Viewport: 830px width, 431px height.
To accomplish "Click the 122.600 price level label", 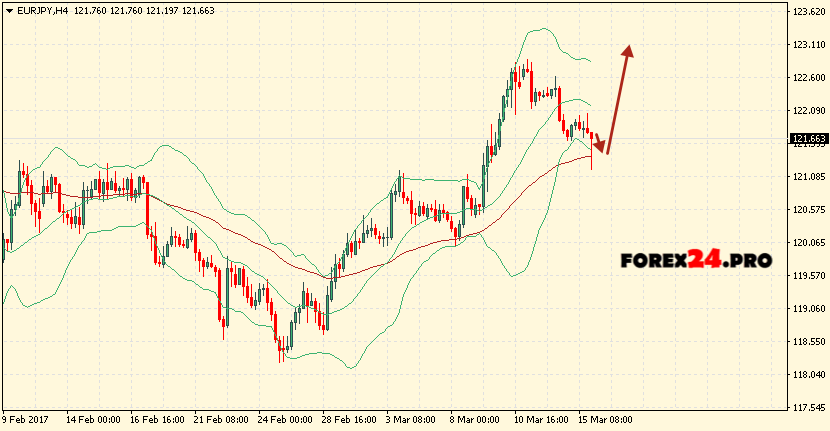I will (x=808, y=78).
